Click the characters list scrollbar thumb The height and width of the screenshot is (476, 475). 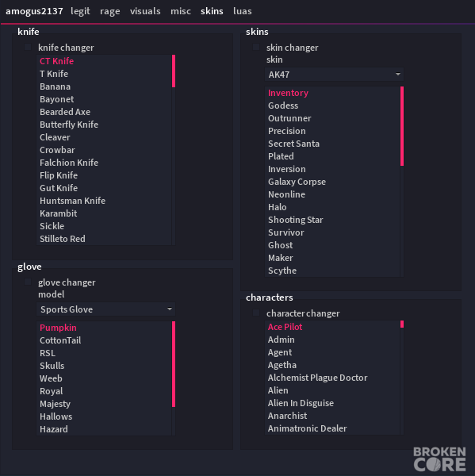click(402, 324)
